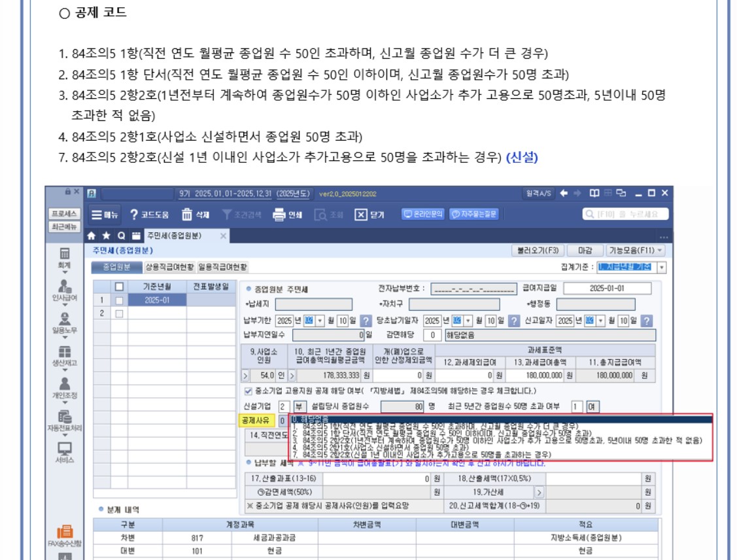Open the 납부기한 month dropdown
The height and width of the screenshot is (560, 737).
coord(320,321)
